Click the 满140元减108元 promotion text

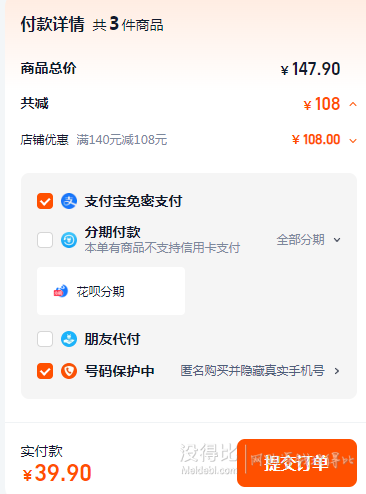coord(122,140)
